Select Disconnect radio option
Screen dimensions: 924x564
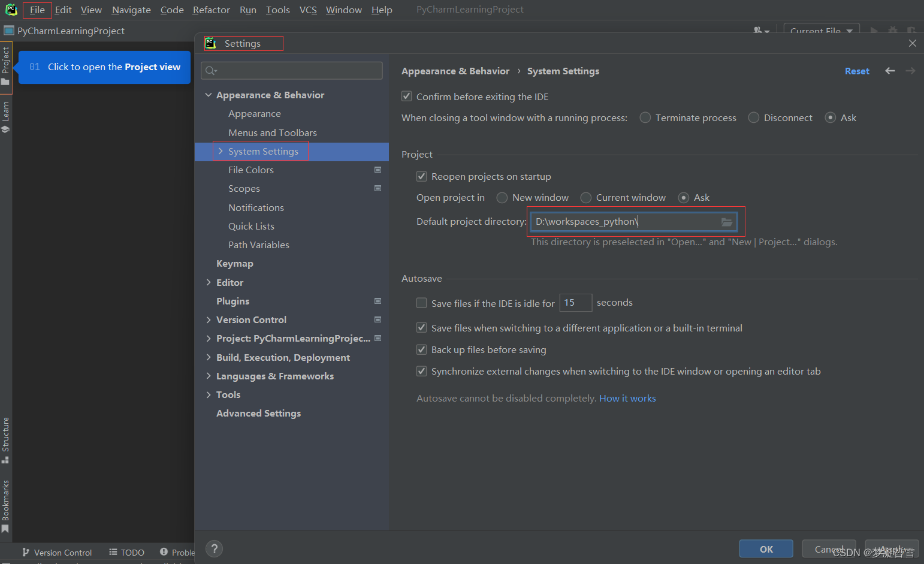(x=754, y=117)
